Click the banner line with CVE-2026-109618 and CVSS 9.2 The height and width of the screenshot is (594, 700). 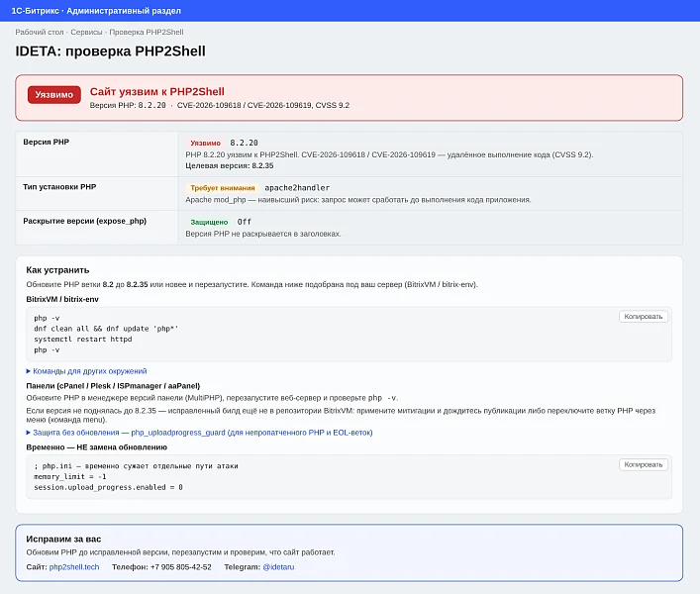(x=220, y=105)
